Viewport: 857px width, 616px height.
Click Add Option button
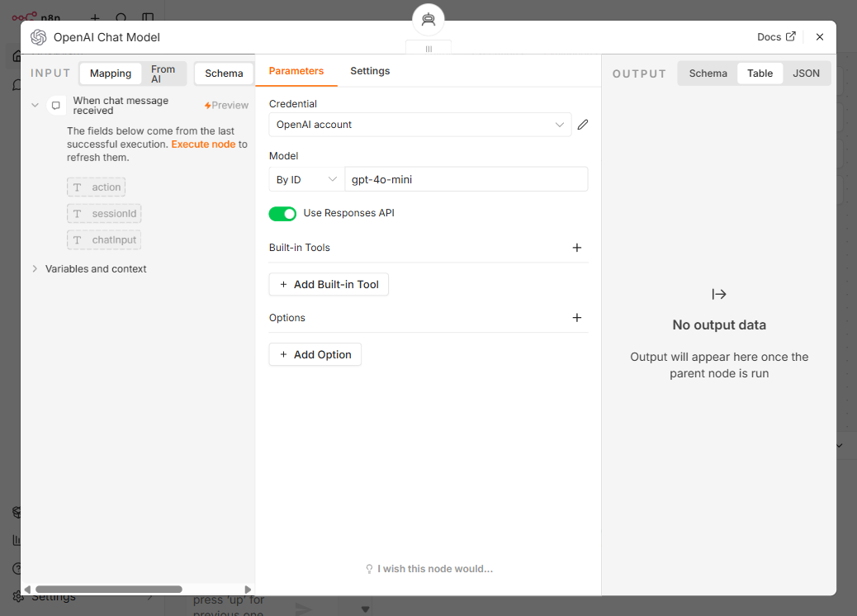point(315,355)
